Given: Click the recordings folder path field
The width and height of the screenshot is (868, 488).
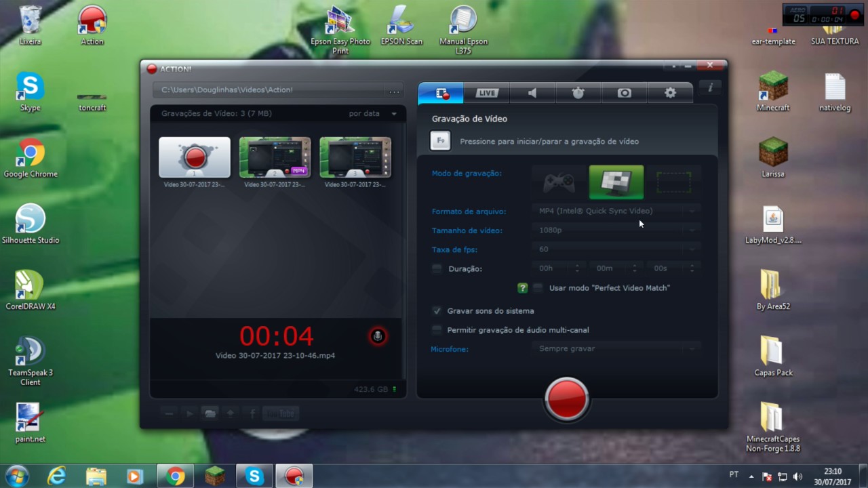Looking at the screenshot, I should pos(269,90).
